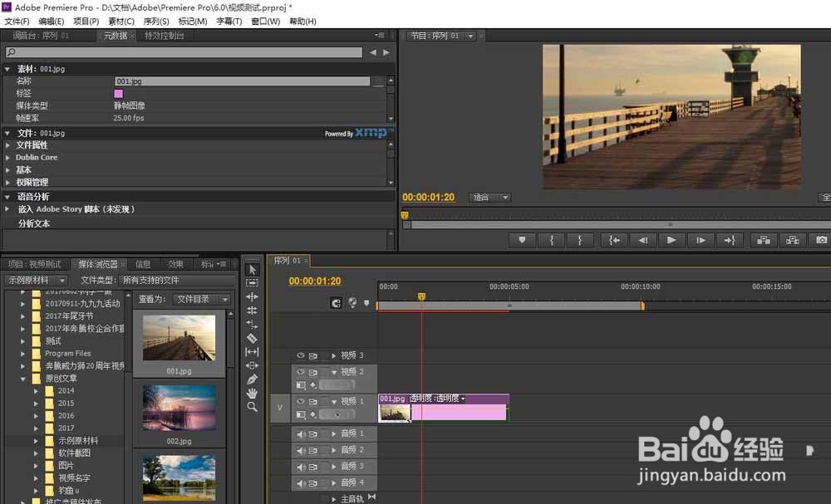Image resolution: width=831 pixels, height=504 pixels.
Task: Select the 示例原材料 folder in tree
Action: point(78,440)
